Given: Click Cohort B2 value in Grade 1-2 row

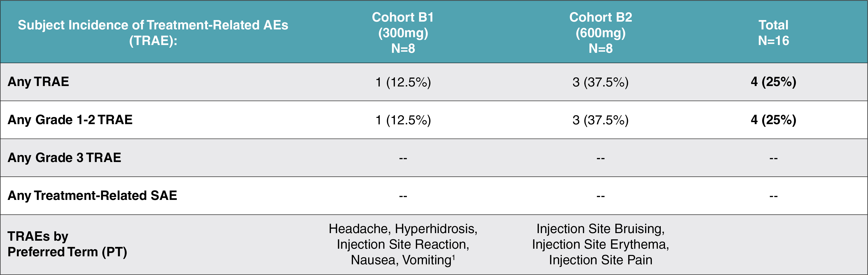Looking at the screenshot, I should [x=600, y=120].
